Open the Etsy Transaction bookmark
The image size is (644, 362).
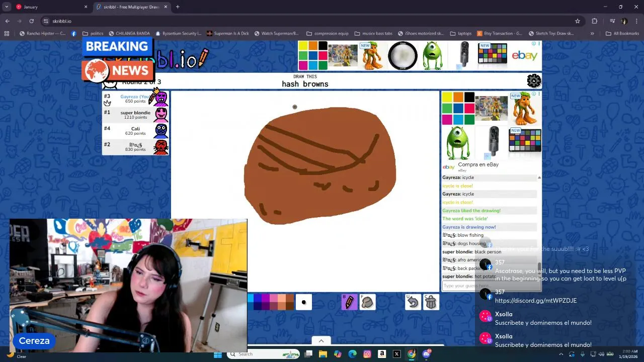pyautogui.click(x=499, y=34)
